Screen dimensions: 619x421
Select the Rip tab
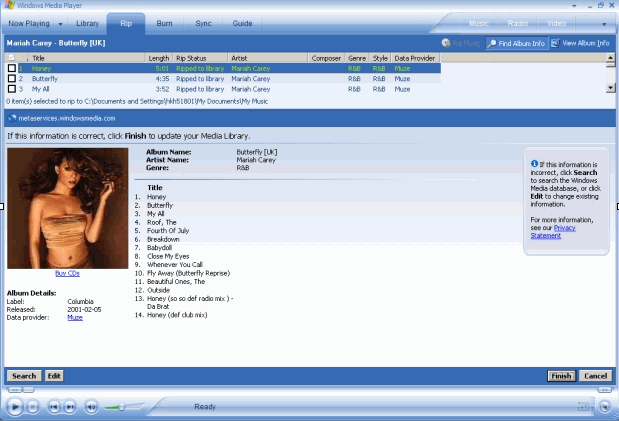[x=126, y=23]
